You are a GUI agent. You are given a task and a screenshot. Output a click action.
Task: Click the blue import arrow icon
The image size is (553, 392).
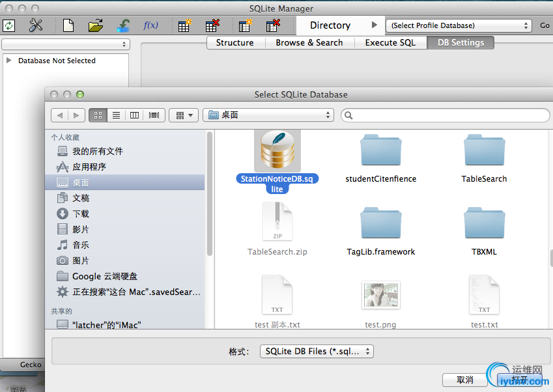point(123,25)
